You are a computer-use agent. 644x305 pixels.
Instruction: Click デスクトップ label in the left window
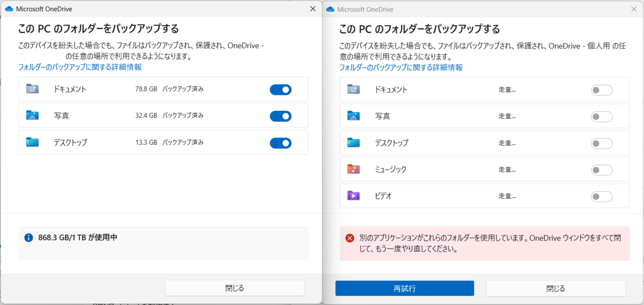coord(70,143)
